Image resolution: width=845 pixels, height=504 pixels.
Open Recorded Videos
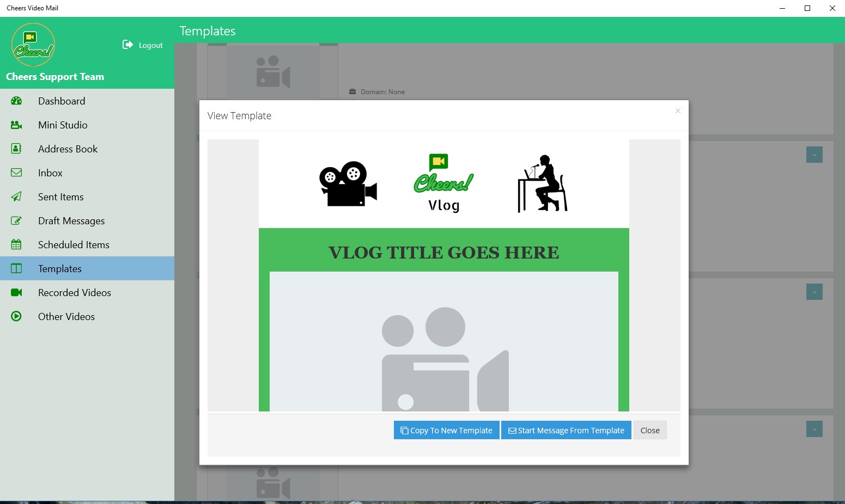[x=87, y=292]
